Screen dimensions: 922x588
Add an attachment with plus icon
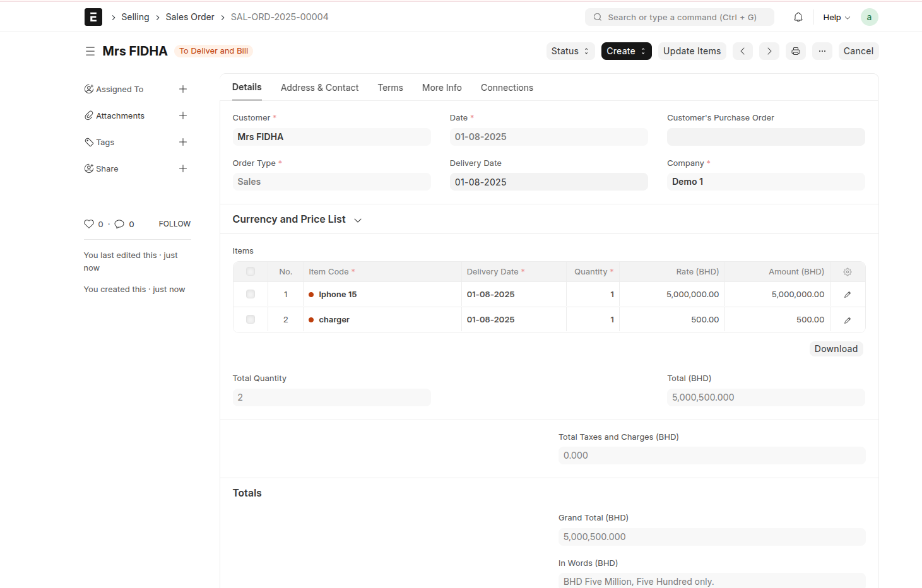(x=183, y=115)
